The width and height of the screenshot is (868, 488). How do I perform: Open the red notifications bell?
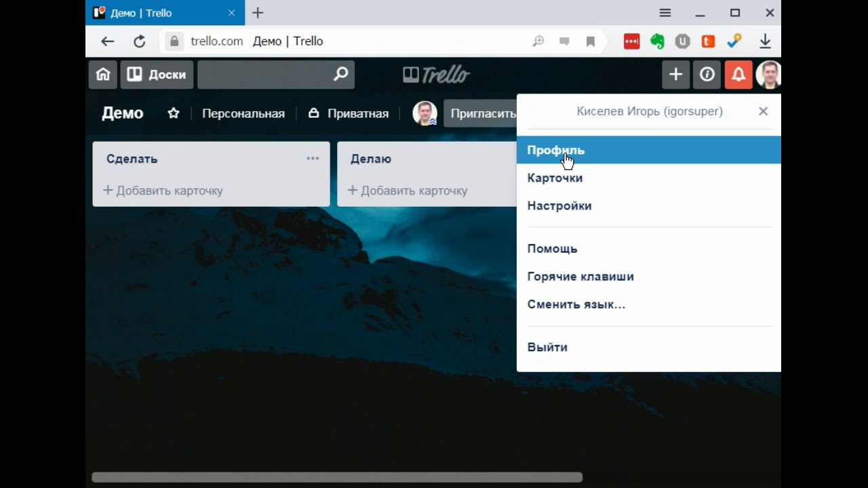coord(738,75)
